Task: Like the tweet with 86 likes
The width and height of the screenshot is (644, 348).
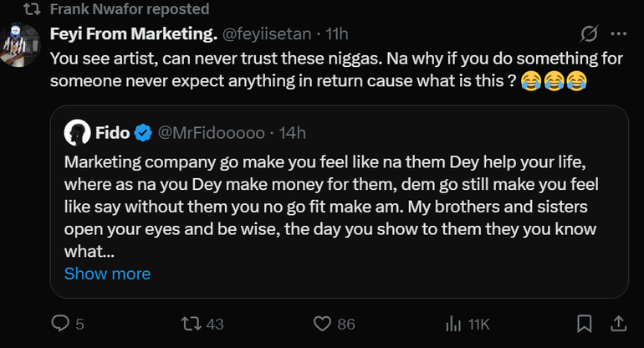Action: click(322, 323)
